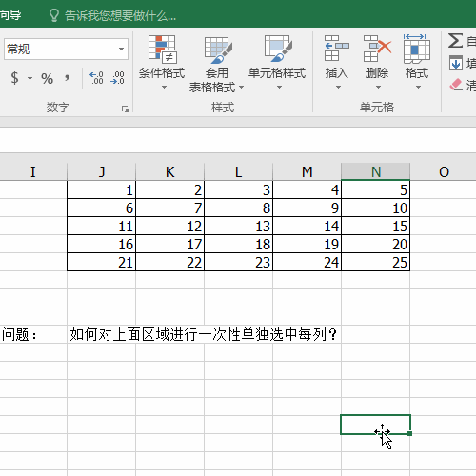Click the Increase Decimal button

(96, 78)
